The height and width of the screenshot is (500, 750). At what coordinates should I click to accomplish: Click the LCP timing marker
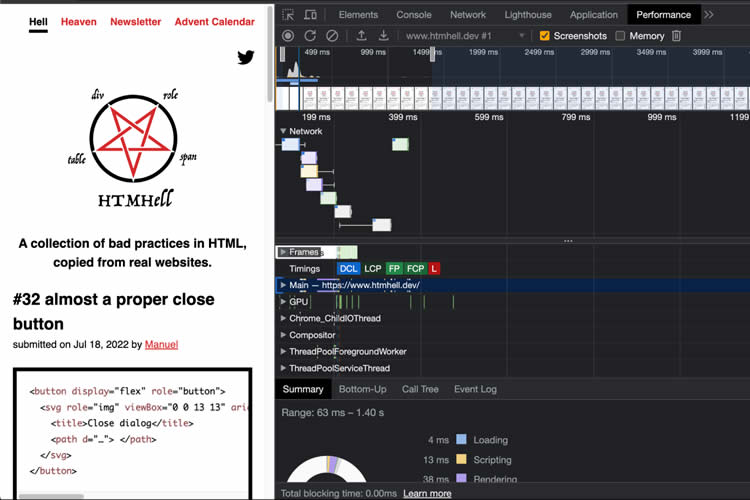point(373,268)
